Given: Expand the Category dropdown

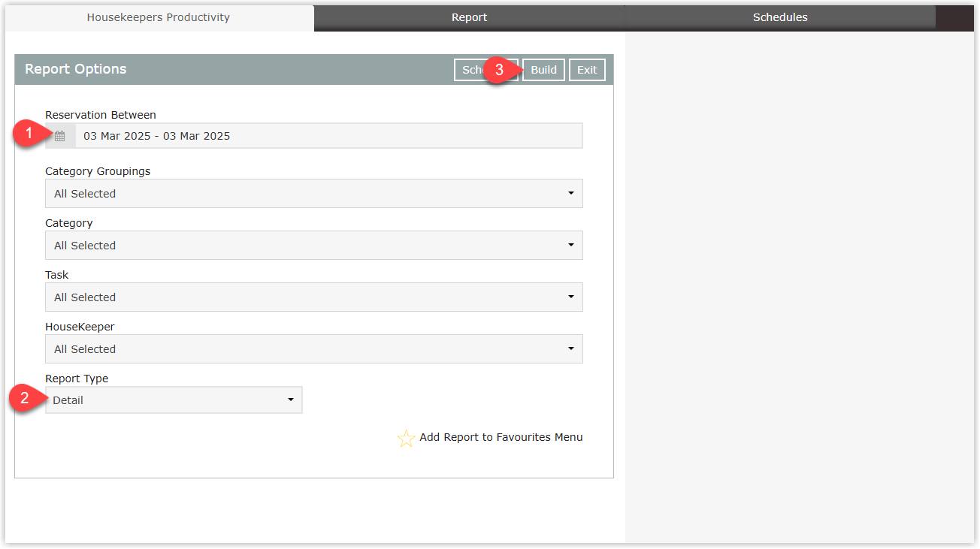Looking at the screenshot, I should tap(314, 245).
